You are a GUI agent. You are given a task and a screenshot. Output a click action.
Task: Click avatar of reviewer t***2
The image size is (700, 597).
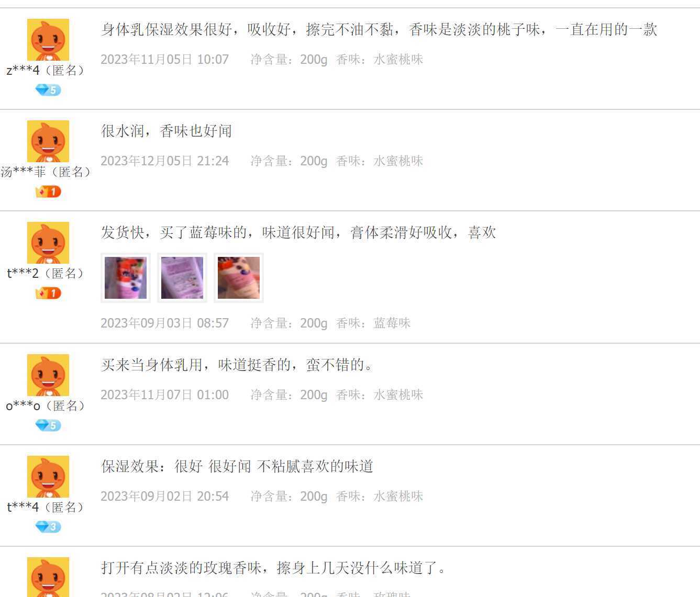point(48,243)
